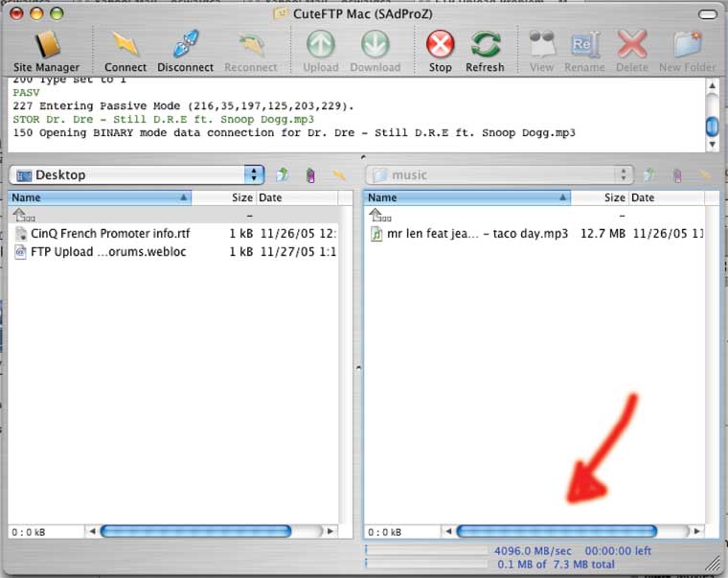Click the Reconnect toolbar icon
This screenshot has height=578, width=728.
click(x=251, y=51)
